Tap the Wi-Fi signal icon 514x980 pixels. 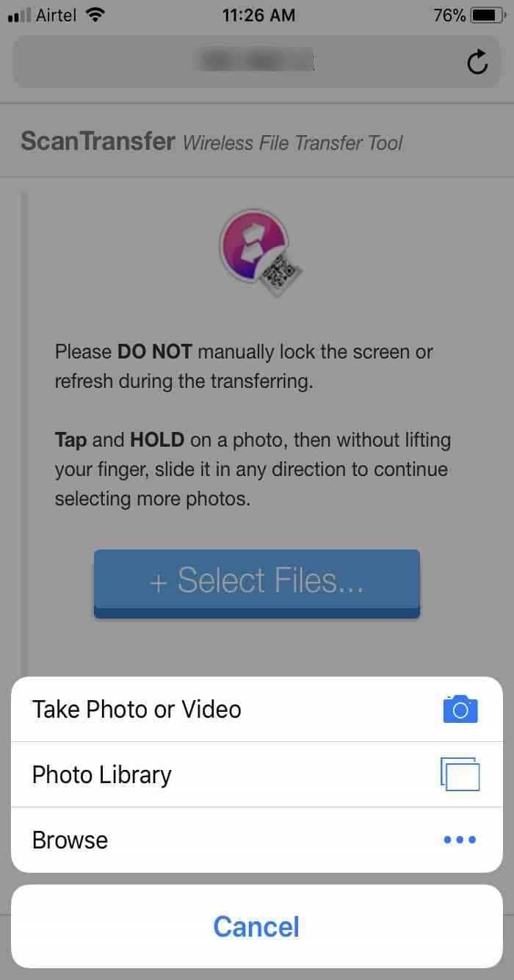coord(95,15)
